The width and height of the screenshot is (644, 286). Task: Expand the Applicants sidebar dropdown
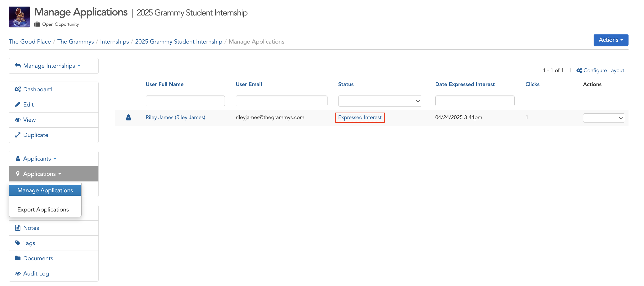point(54,158)
